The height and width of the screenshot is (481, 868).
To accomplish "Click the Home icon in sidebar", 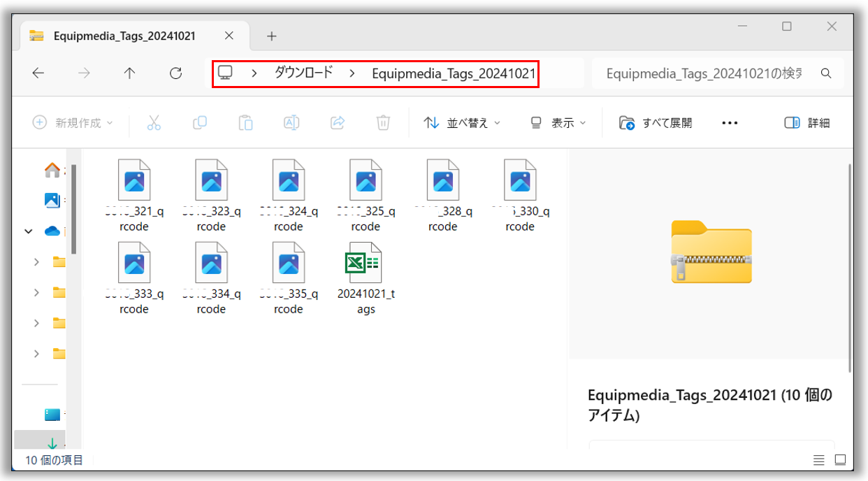I will point(52,170).
